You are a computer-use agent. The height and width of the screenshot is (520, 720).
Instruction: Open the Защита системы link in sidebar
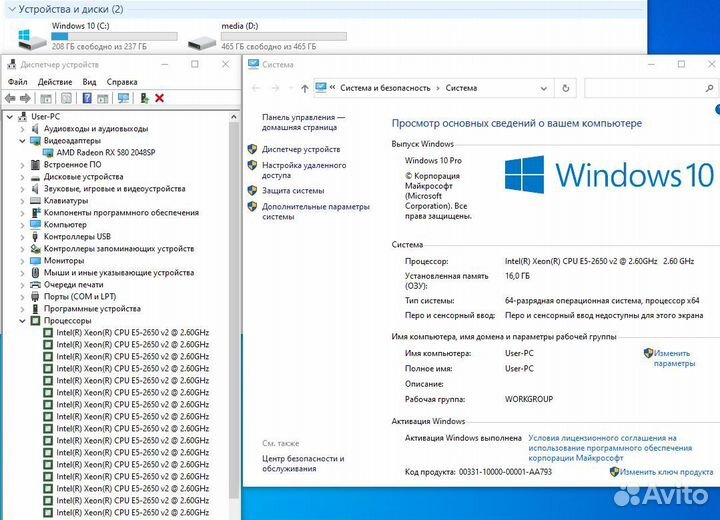[293, 190]
